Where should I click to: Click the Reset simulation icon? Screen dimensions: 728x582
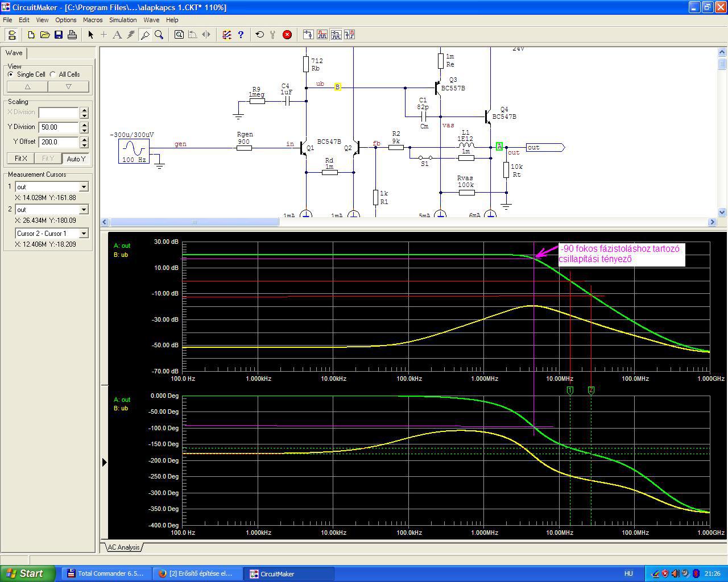(x=260, y=35)
